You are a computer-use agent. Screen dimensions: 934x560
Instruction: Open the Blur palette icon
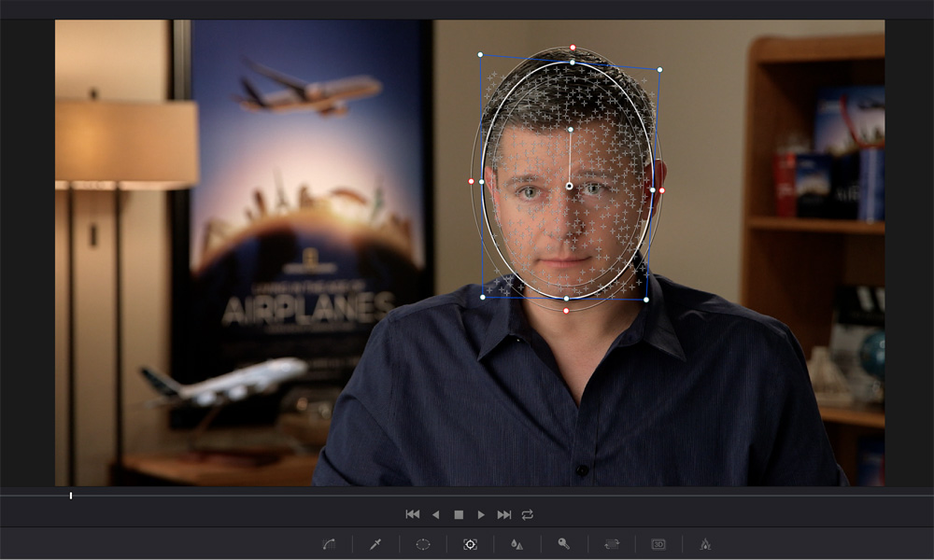[517, 543]
